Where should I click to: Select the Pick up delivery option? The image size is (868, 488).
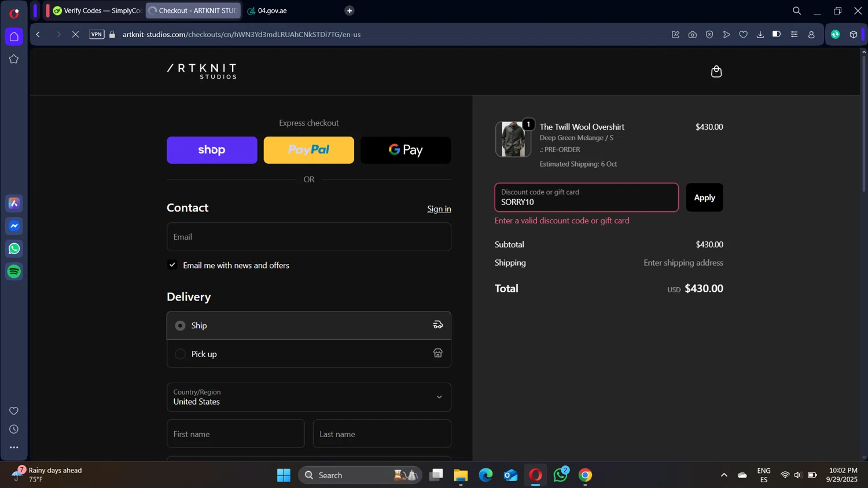pos(181,354)
